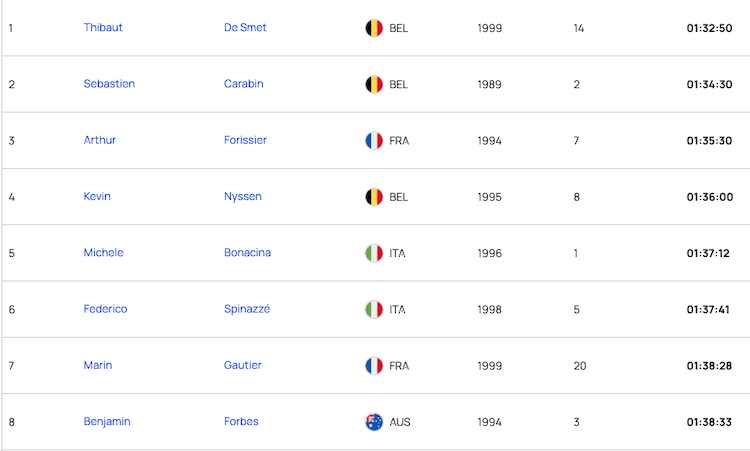Click Belgium flag in Kevin Nyssen's row

coord(374,197)
